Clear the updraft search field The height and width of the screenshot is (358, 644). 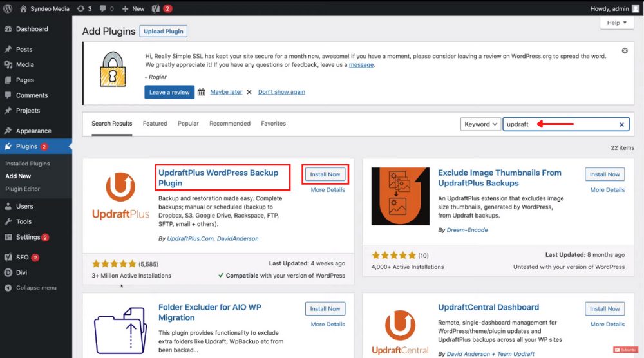click(x=621, y=124)
